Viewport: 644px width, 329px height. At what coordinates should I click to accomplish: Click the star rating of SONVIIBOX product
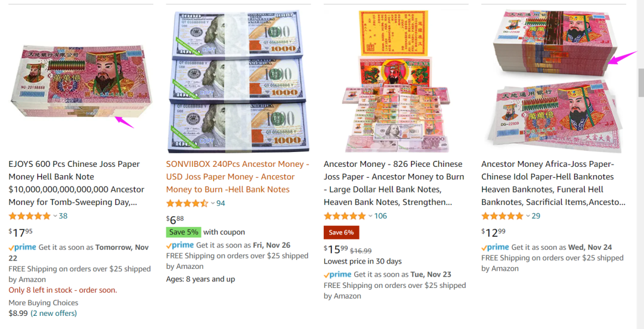pos(187,203)
